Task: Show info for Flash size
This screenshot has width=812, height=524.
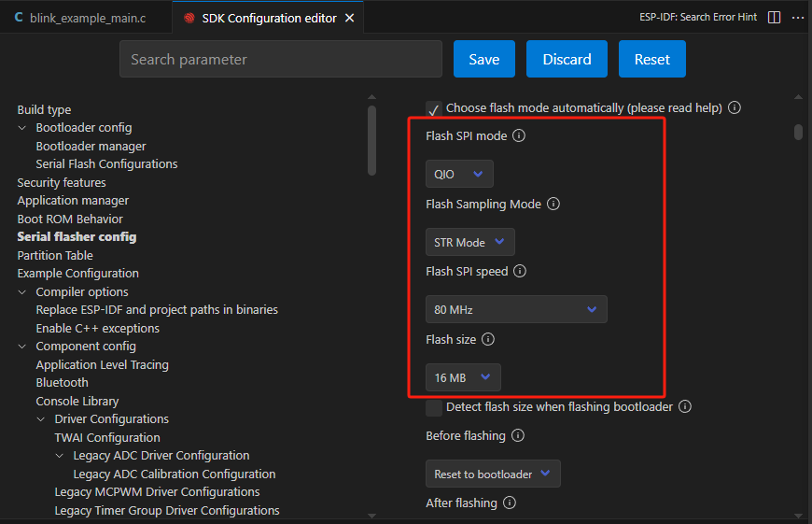Action: [x=488, y=339]
